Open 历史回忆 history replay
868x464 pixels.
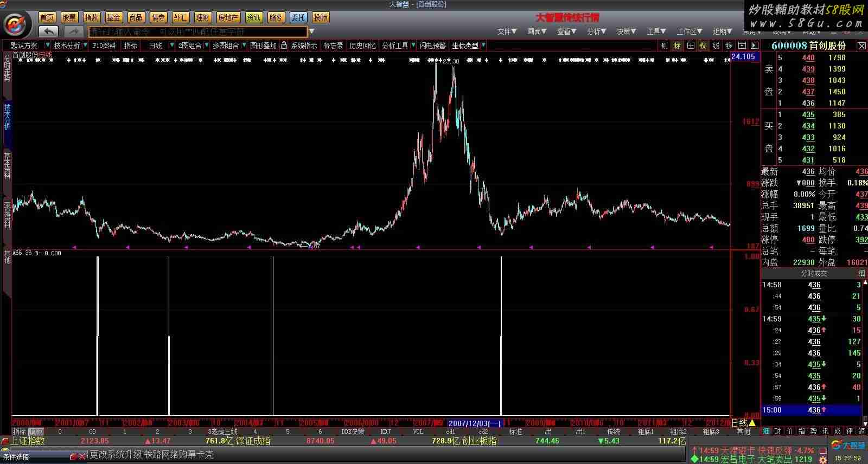pos(362,46)
